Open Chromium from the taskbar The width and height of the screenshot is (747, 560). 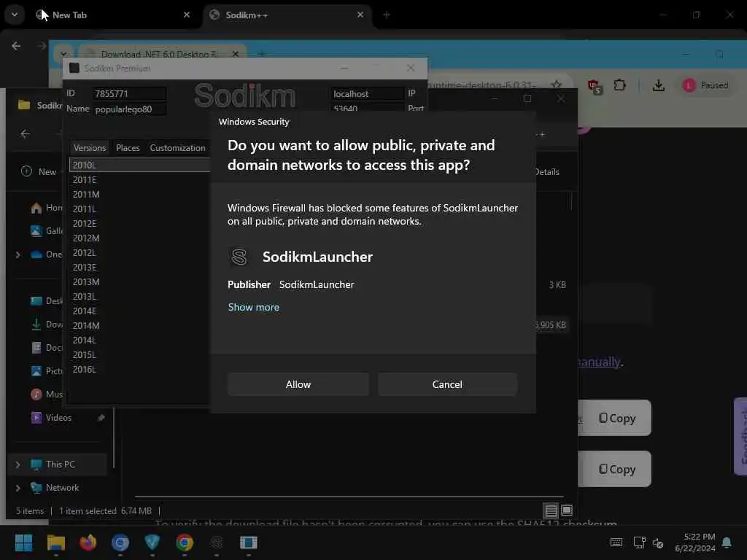[120, 542]
